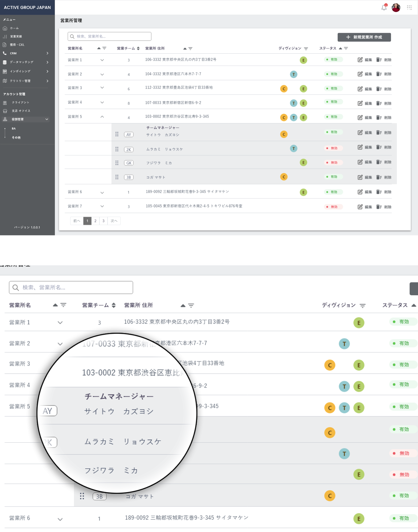Expand データマッチング sidebar menu
The height and width of the screenshot is (532, 418).
[x=26, y=62]
